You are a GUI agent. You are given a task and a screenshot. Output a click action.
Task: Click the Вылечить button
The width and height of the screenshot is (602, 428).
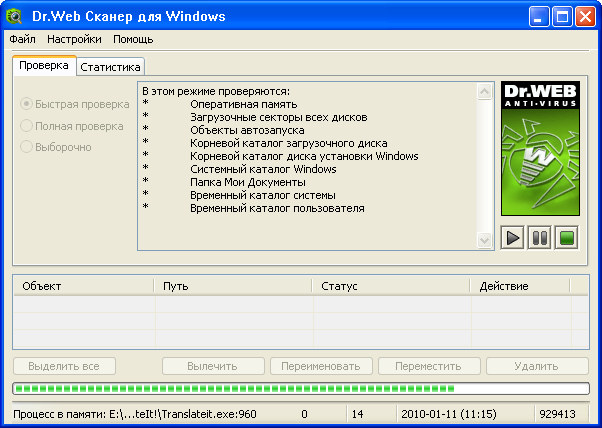(x=213, y=366)
